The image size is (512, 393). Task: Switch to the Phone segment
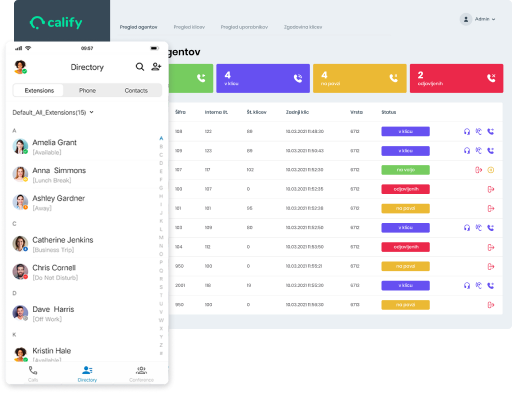pos(87,90)
